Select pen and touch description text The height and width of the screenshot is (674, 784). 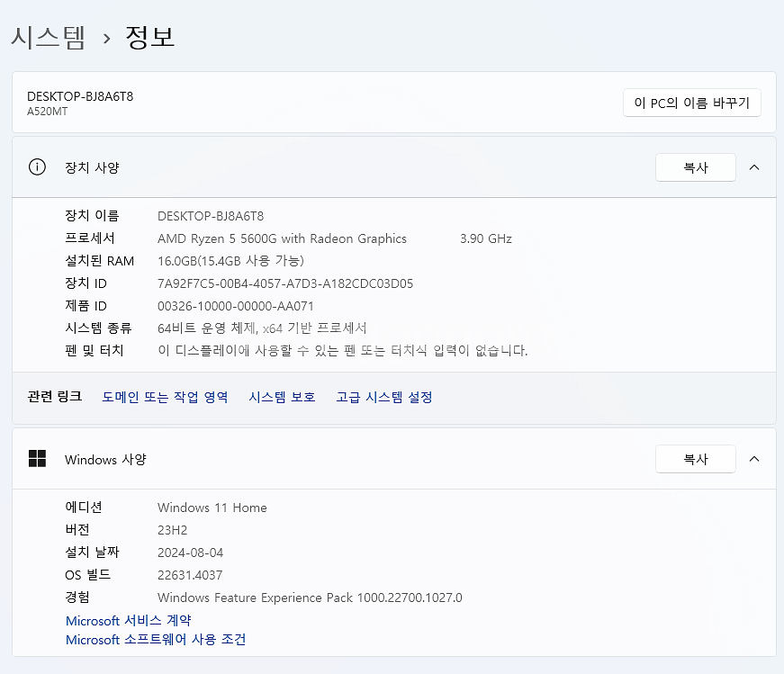(343, 351)
